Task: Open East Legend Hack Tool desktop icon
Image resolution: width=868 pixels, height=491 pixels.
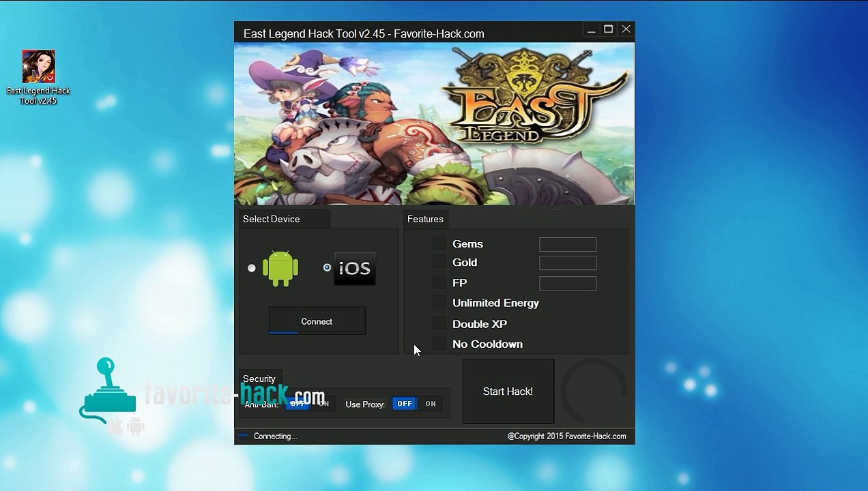Action: pyautogui.click(x=39, y=77)
